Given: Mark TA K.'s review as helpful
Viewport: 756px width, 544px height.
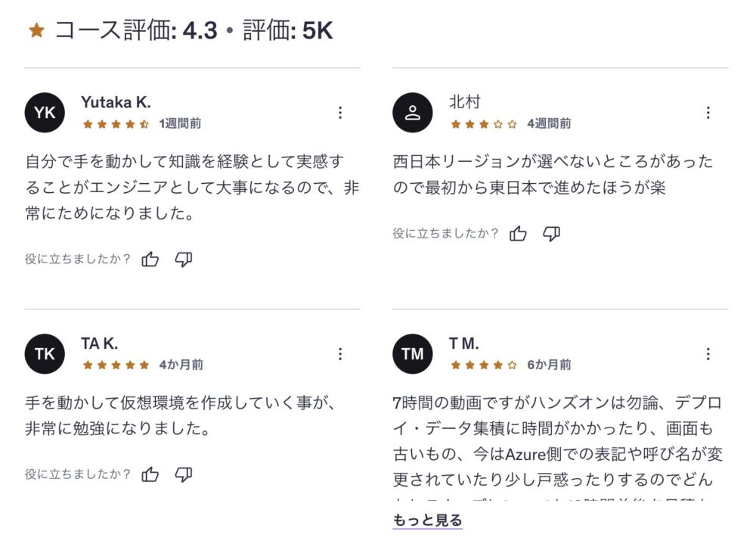Looking at the screenshot, I should tap(150, 474).
